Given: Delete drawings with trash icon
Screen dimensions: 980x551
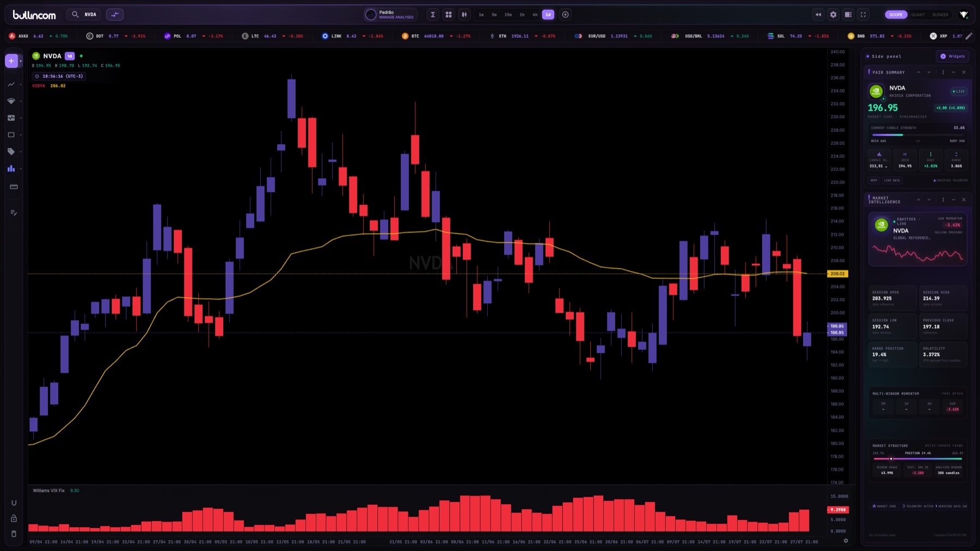Looking at the screenshot, I should pyautogui.click(x=14, y=534).
